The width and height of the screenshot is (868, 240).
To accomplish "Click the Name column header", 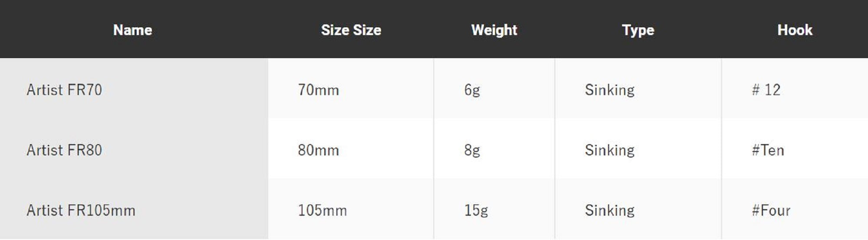I will [x=132, y=30].
